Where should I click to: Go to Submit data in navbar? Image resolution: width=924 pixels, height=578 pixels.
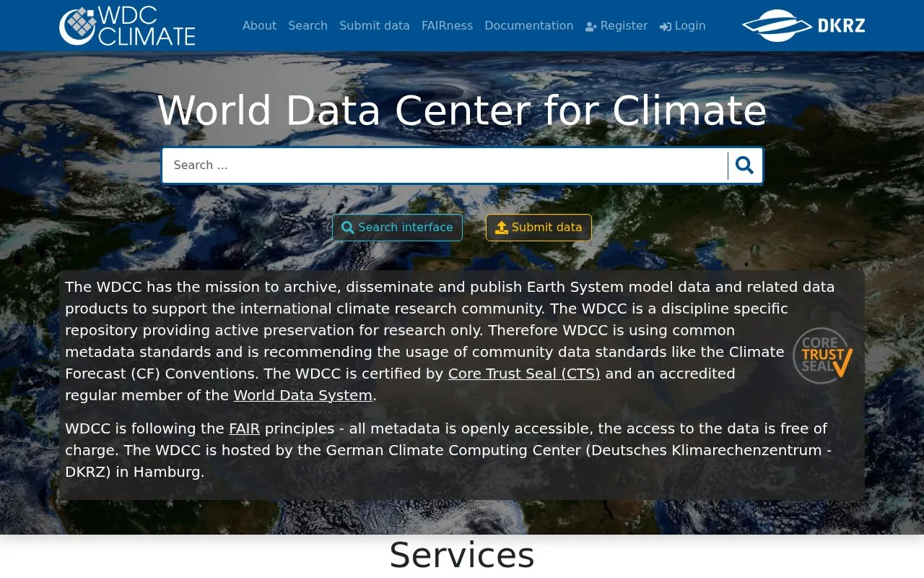coord(375,26)
